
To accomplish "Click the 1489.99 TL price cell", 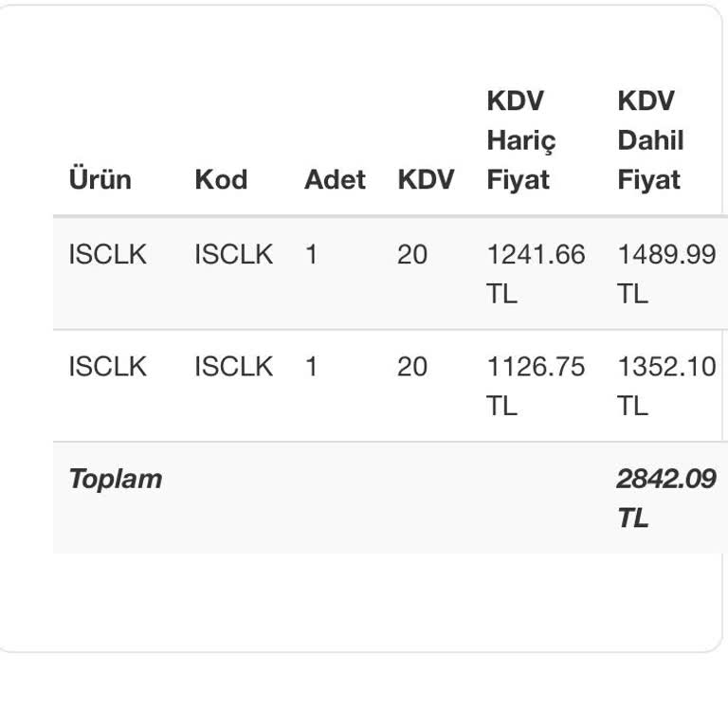I will pos(666,273).
